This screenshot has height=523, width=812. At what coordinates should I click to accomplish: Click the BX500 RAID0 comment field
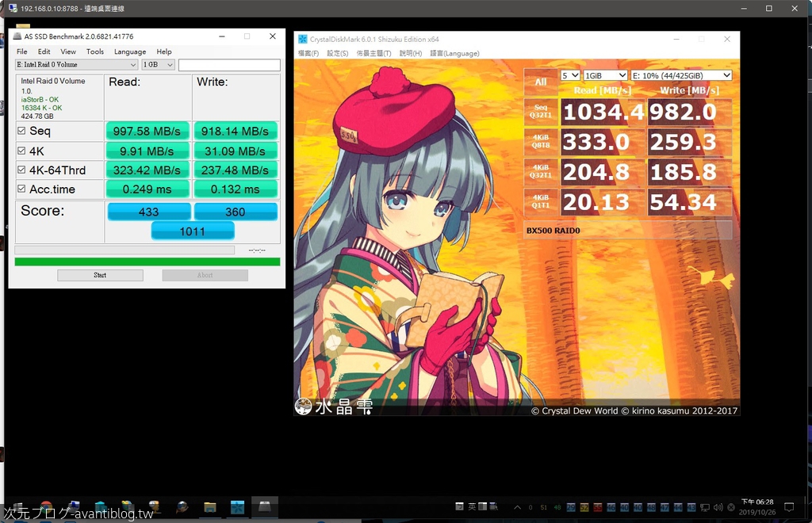(x=628, y=231)
